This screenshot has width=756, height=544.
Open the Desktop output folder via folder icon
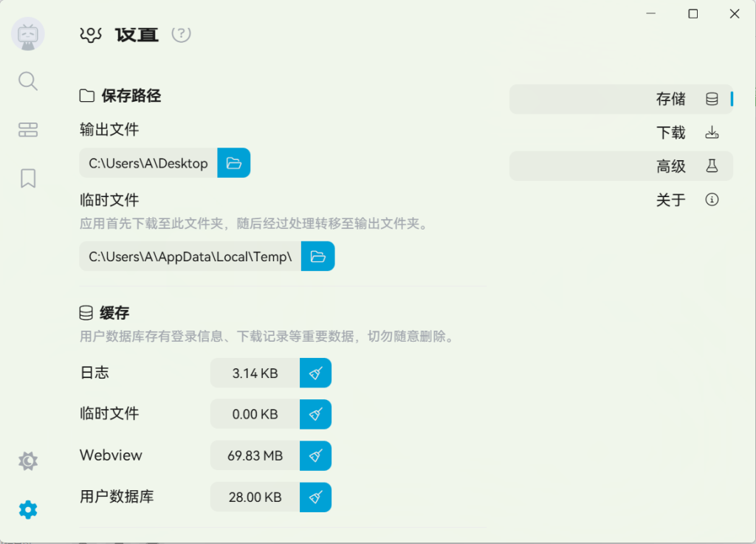234,162
